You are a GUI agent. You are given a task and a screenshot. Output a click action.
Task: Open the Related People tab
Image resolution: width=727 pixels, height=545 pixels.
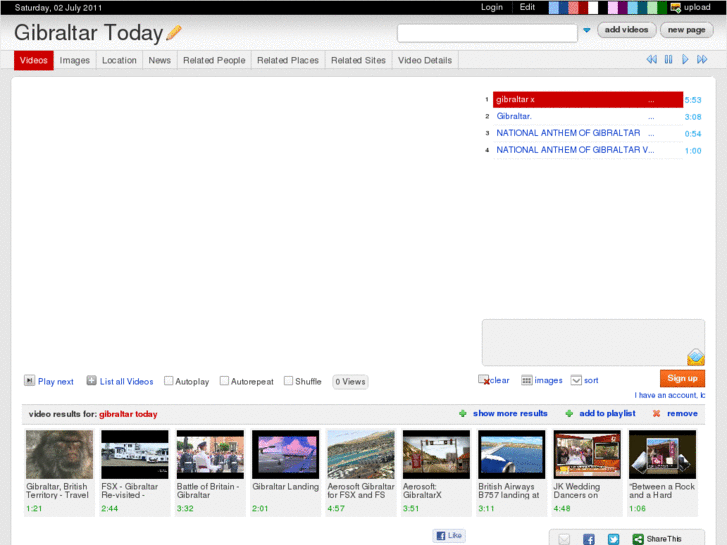click(214, 60)
